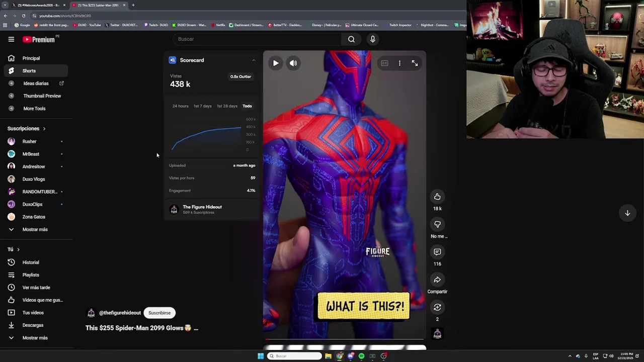Share the short via Compartir
Image resolution: width=644 pixels, height=362 pixels.
point(437,280)
